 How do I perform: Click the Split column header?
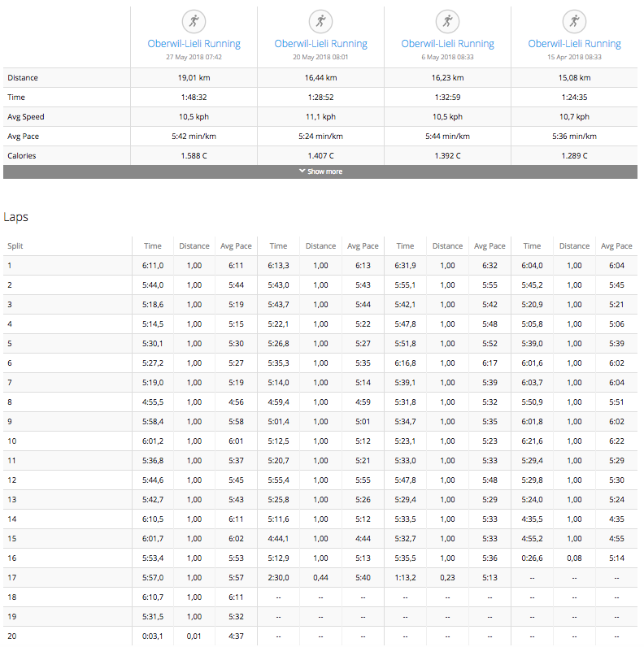point(15,246)
